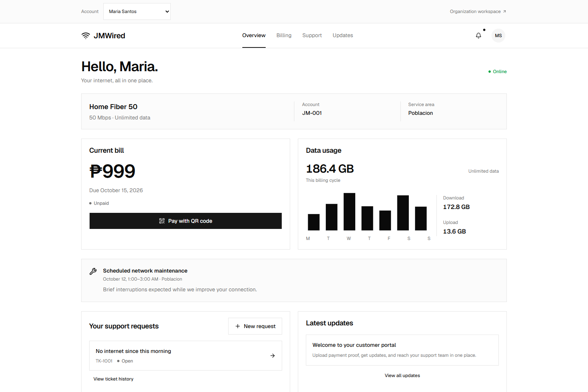Click the account number JM-001
The width and height of the screenshot is (588, 392).
point(312,113)
